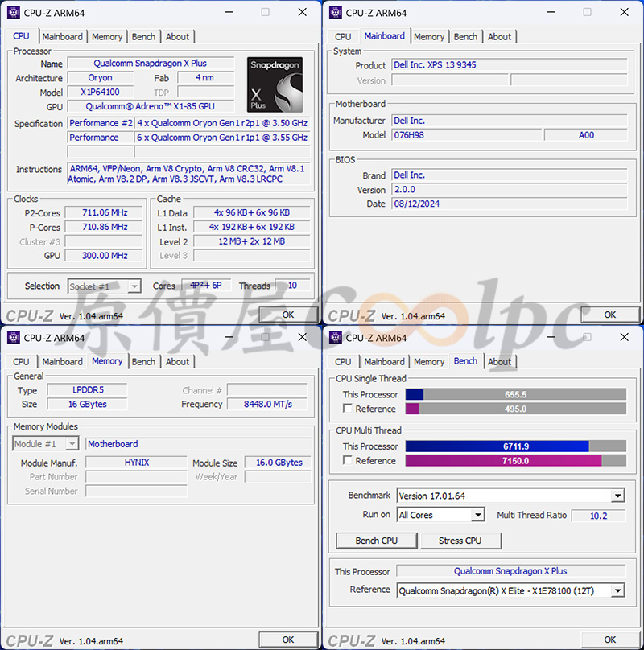Tick the single-thread Reference checkbox

[x=347, y=409]
